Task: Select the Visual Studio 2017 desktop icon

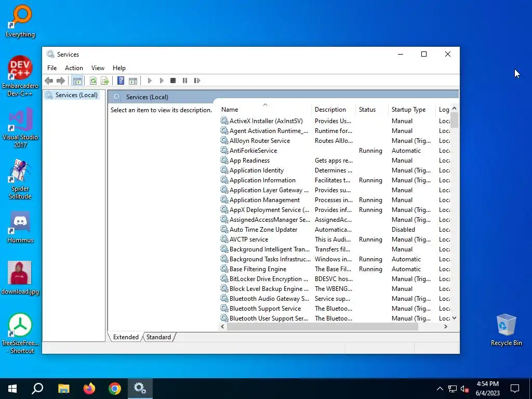Action: [20, 128]
